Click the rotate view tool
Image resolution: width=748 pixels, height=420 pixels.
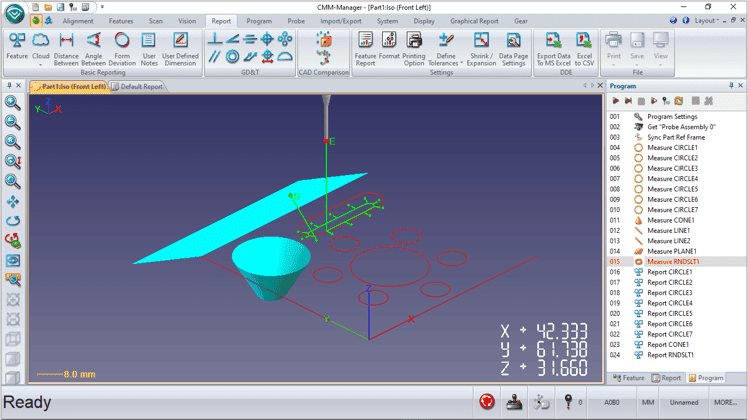pos(12,221)
